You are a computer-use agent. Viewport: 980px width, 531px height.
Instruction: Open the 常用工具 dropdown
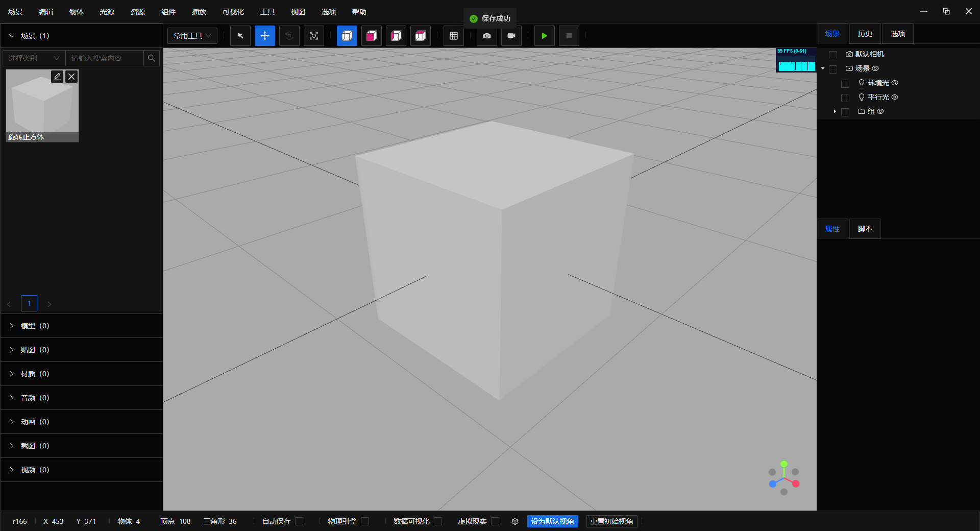192,36
